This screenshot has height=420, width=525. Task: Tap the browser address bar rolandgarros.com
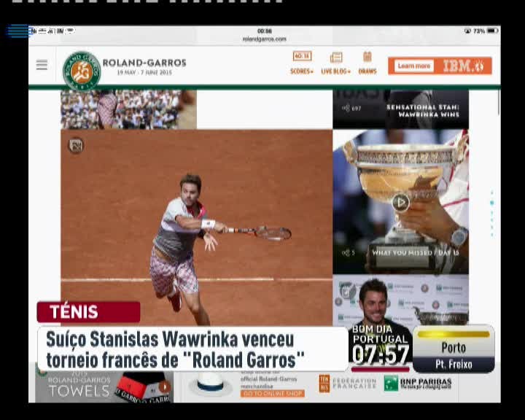264,39
